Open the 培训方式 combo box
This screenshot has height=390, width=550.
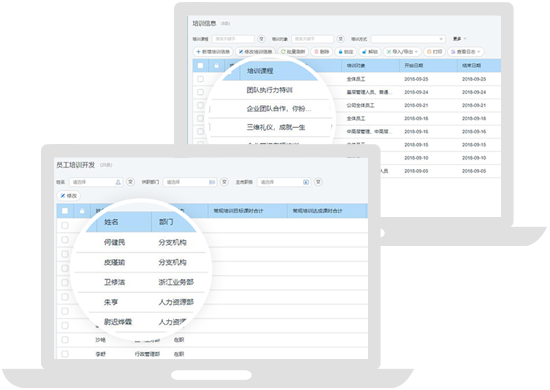point(408,39)
